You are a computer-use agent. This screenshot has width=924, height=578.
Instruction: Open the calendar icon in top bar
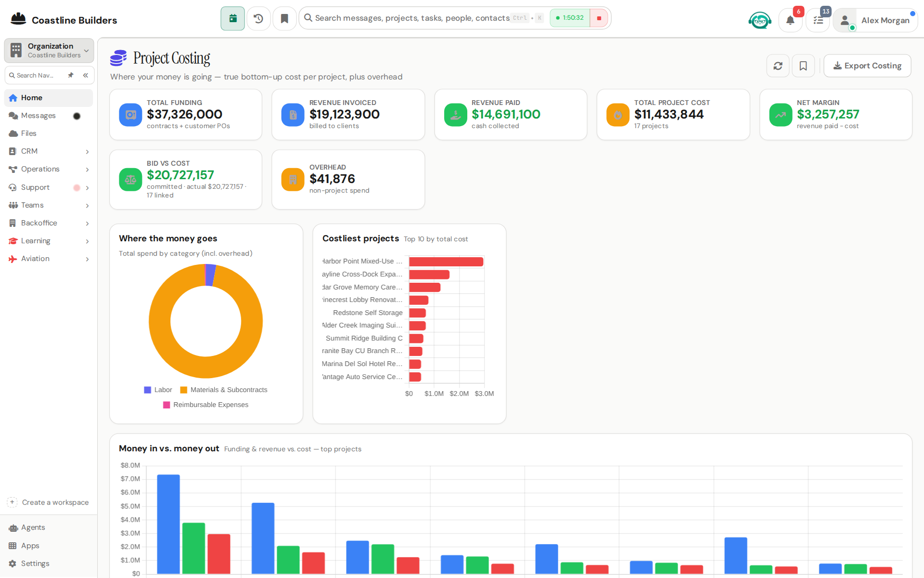click(x=232, y=18)
